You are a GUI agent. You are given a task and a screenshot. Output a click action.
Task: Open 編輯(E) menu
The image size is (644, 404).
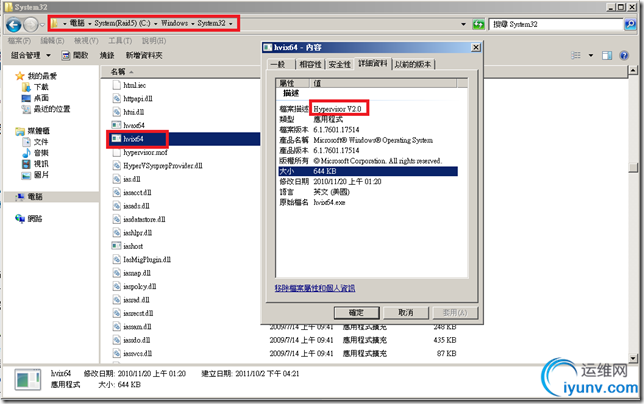52,41
